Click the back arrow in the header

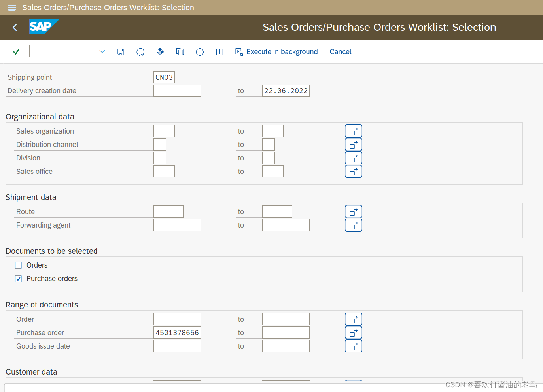click(x=15, y=27)
